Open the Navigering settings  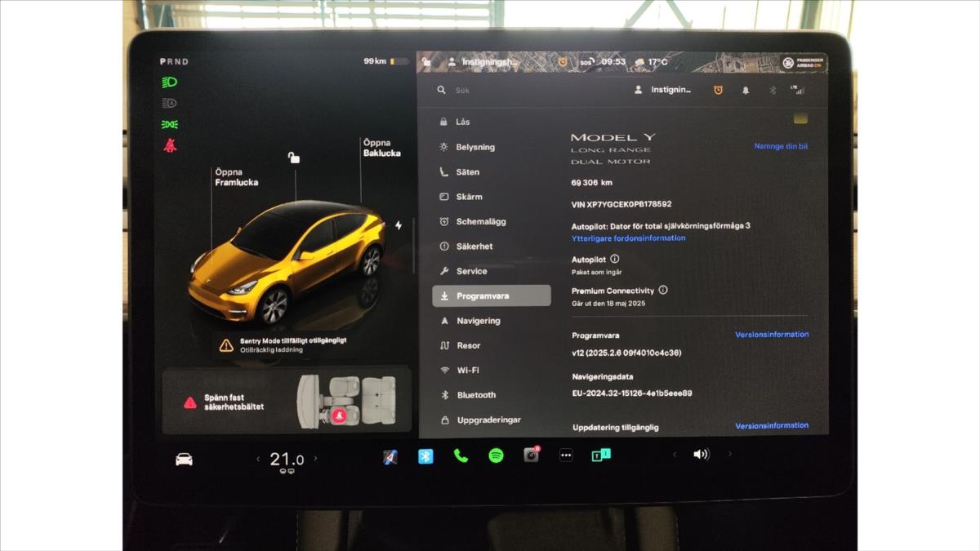pos(492,321)
